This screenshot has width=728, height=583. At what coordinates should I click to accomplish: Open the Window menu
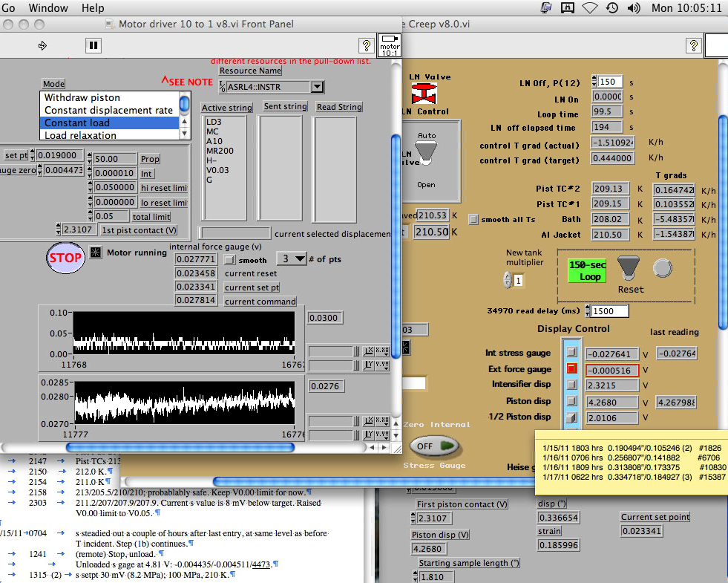[x=47, y=8]
